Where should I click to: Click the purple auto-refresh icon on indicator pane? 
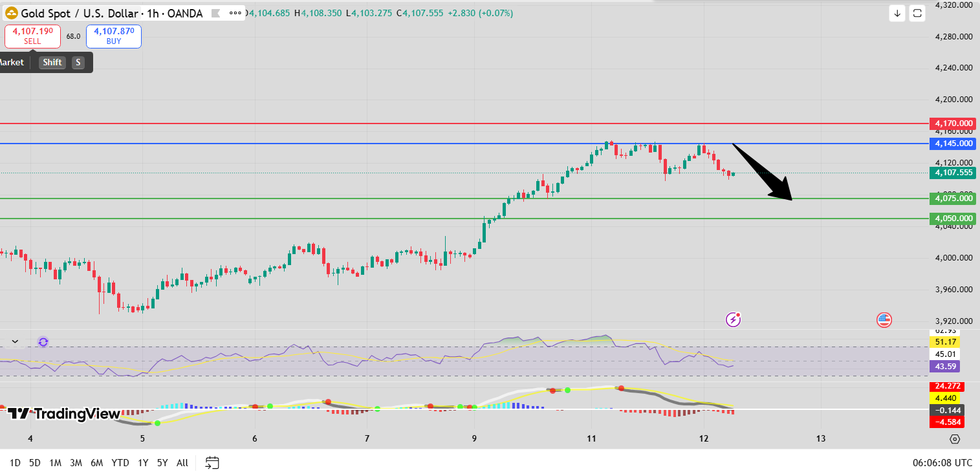coord(43,341)
